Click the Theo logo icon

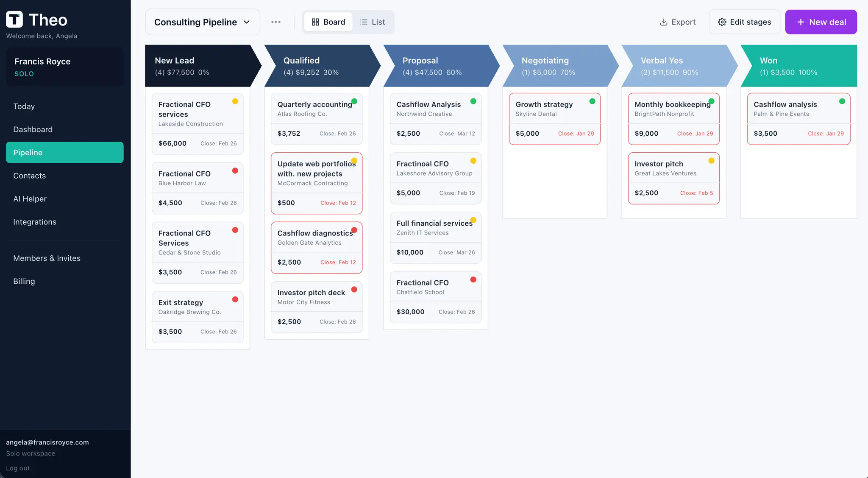click(14, 20)
